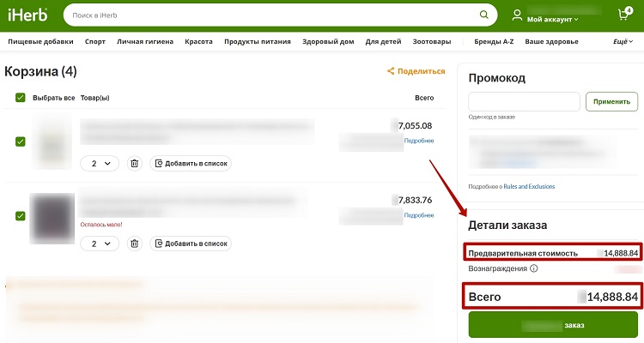The image size is (644, 343).
Task: Click the iHerb logo
Action: [x=27, y=15]
